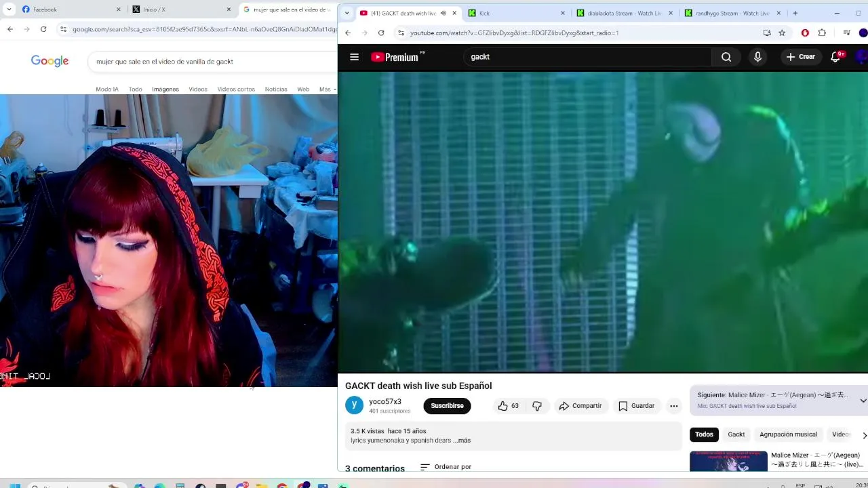Viewport: 868px width, 488px height.
Task: Go forward in the YouTube browser window
Action: coord(364,33)
